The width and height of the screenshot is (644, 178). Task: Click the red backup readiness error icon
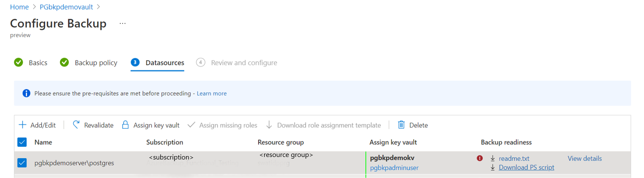[480, 158]
